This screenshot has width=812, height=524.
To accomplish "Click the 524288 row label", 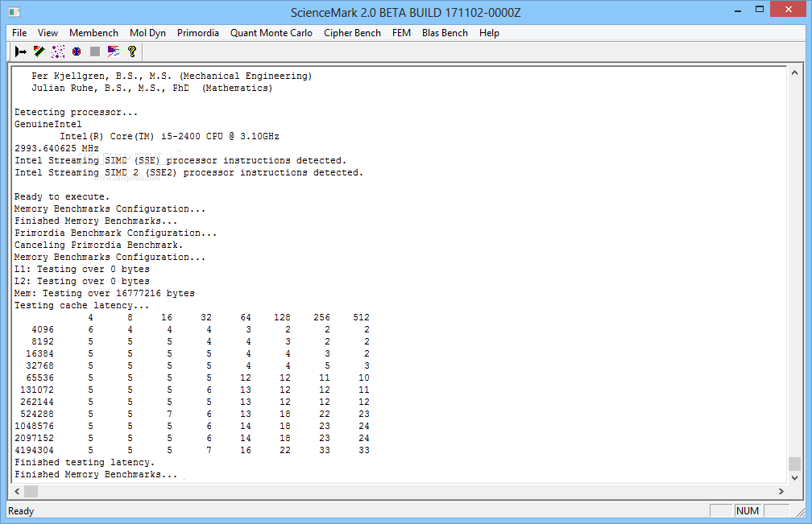I will click(37, 414).
